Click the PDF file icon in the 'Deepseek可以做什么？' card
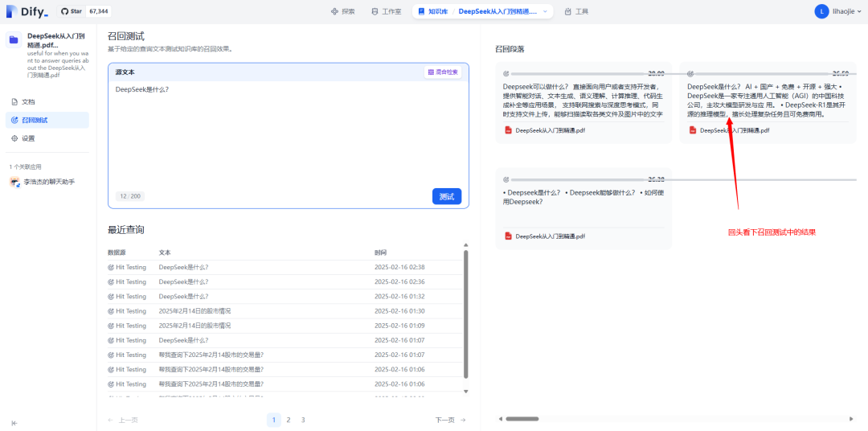Viewport: 868px width, 431px height. tap(508, 130)
